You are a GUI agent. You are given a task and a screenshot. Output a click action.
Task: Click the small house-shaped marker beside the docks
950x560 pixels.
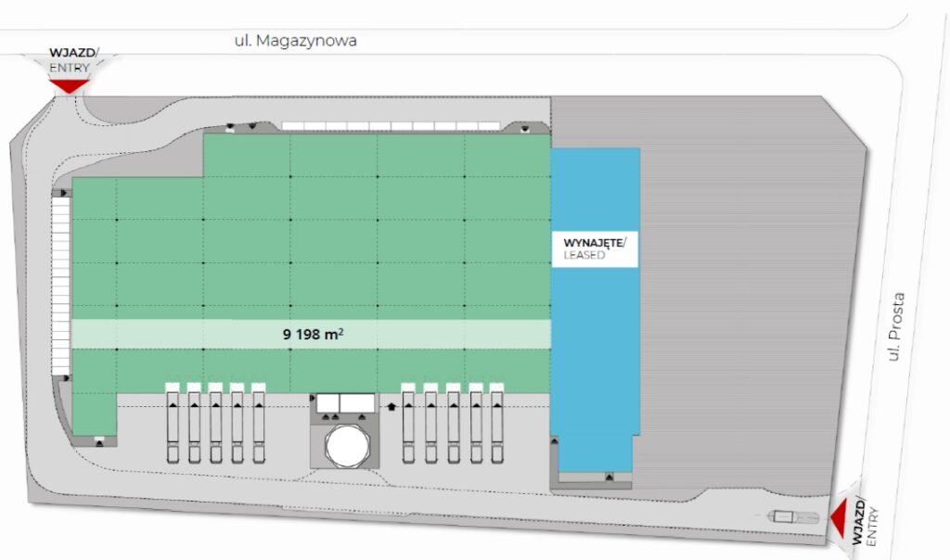tap(392, 407)
